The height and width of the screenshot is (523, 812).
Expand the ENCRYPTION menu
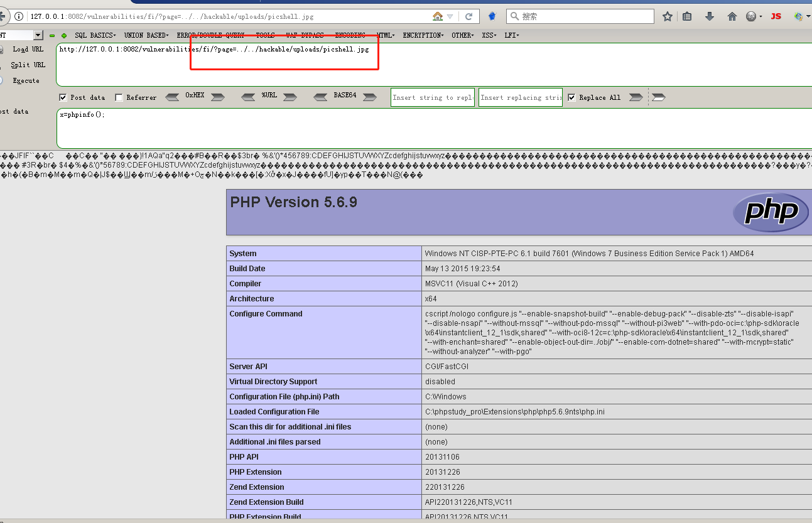[423, 36]
